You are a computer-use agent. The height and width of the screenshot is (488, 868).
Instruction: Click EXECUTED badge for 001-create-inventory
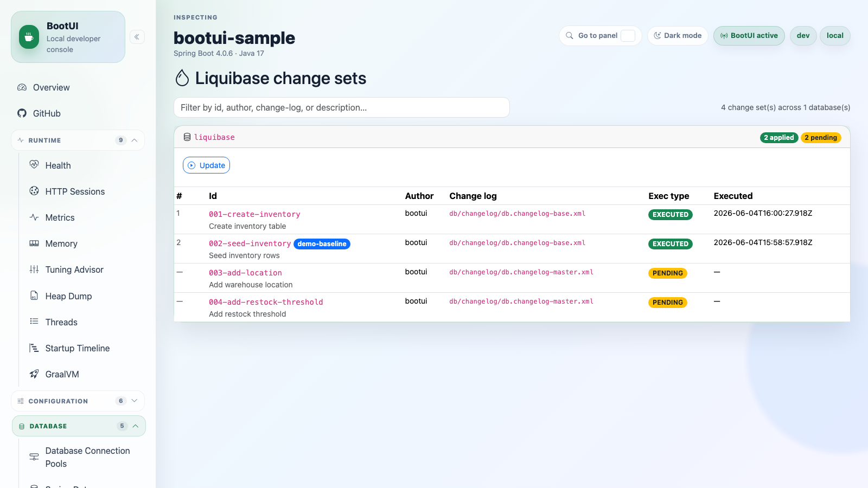(x=671, y=215)
